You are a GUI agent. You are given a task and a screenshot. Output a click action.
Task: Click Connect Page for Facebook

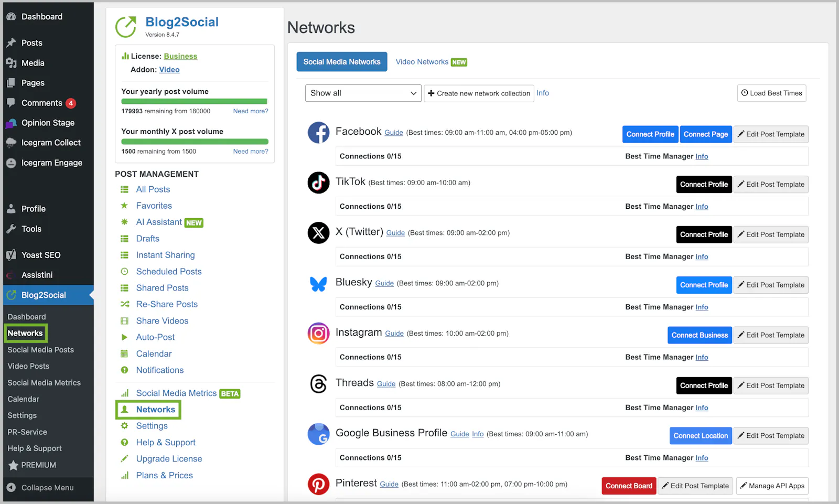click(x=706, y=134)
